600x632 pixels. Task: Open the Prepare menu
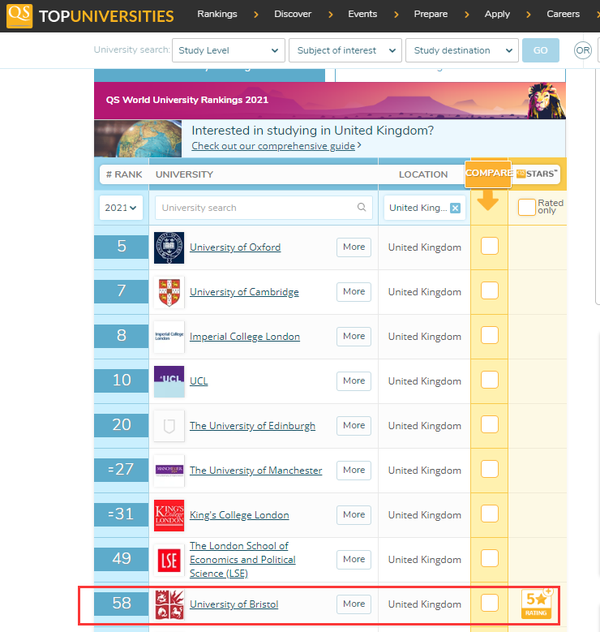pyautogui.click(x=431, y=14)
